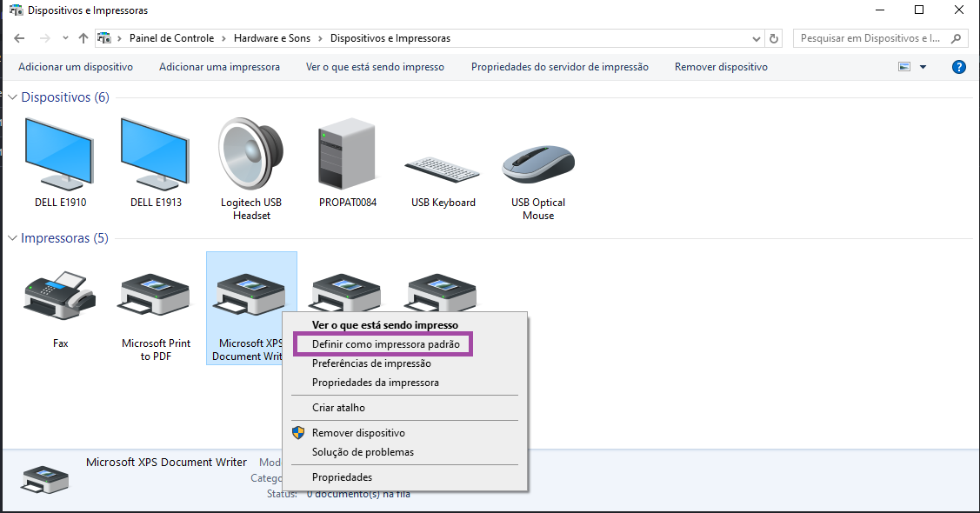Expand the chevron after Painel de Controle
Image resolution: width=980 pixels, height=513 pixels.
(224, 38)
